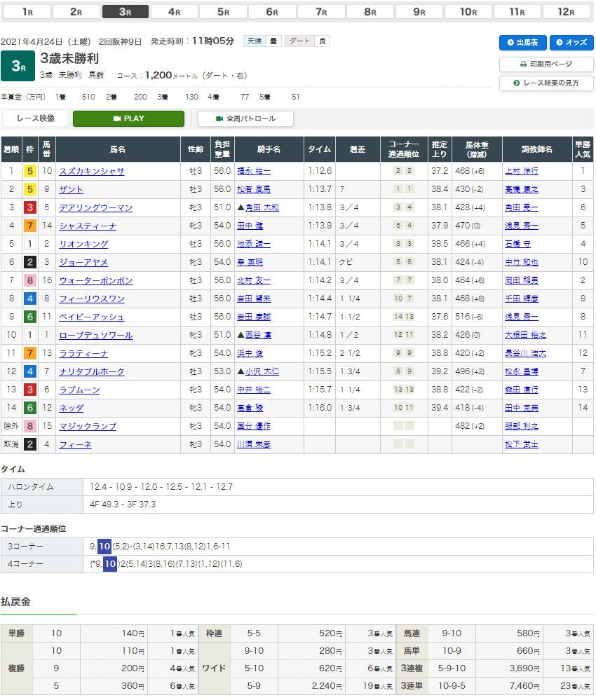Click the 印刷用ページ print button
Screen dimensions: 596x700
546,64
